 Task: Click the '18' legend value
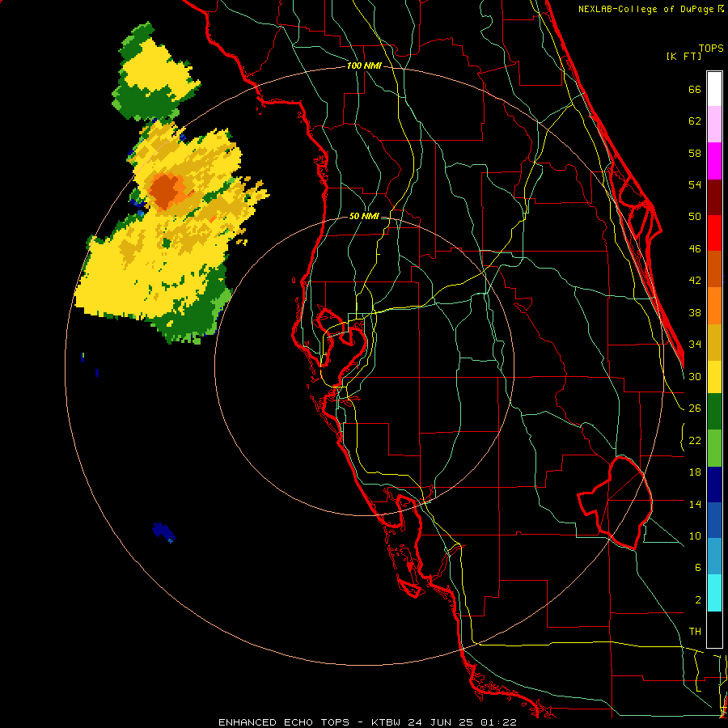(x=695, y=472)
